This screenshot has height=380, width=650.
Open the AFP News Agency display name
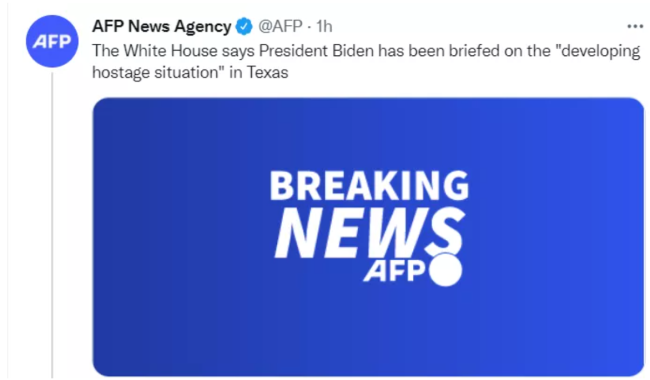[162, 27]
